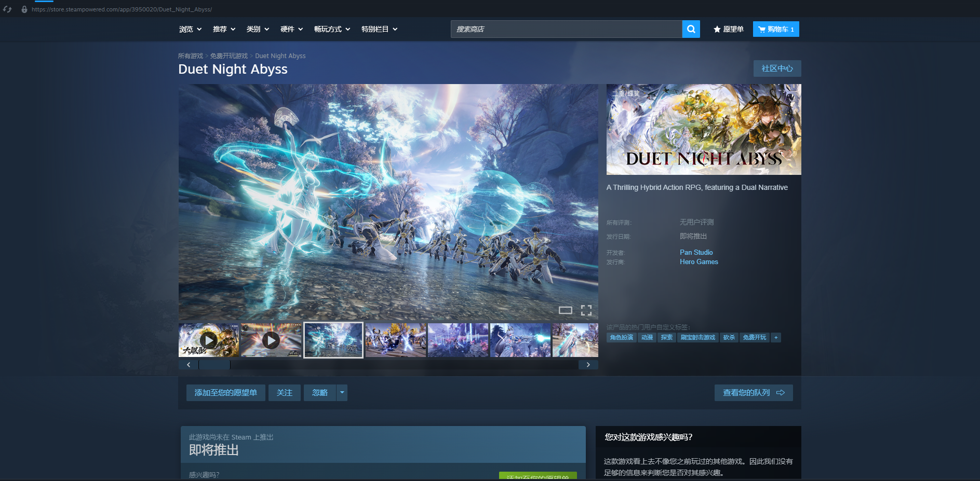Screen dimensions: 980x481
Task: Toggle follow (关注) for this game
Action: click(x=284, y=393)
